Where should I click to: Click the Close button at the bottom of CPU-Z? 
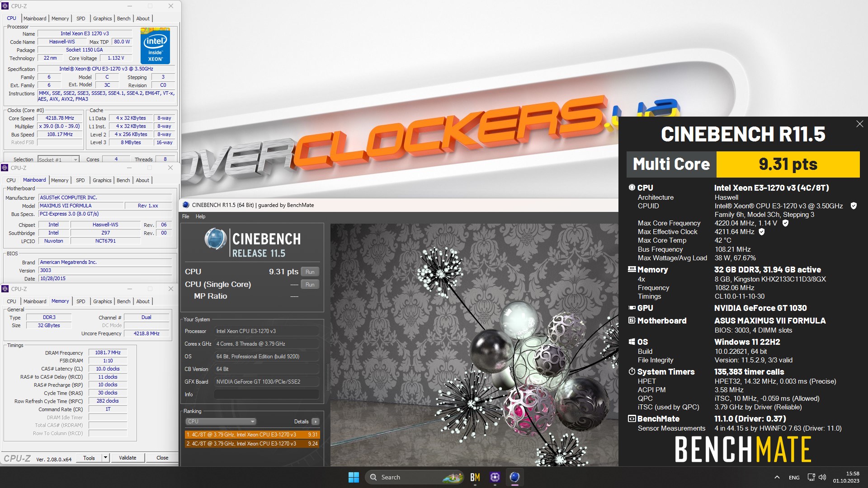point(162,458)
